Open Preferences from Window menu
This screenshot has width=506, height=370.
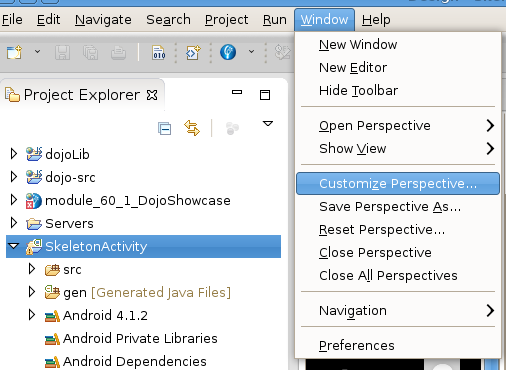pos(398,345)
